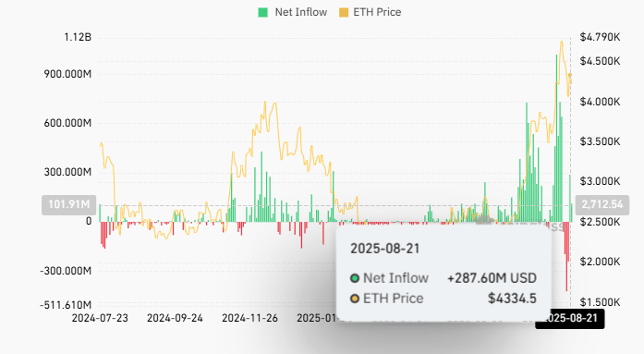Click the Net Inflow legend label
Viewport: 644px width, 354px height.
pyautogui.click(x=301, y=12)
